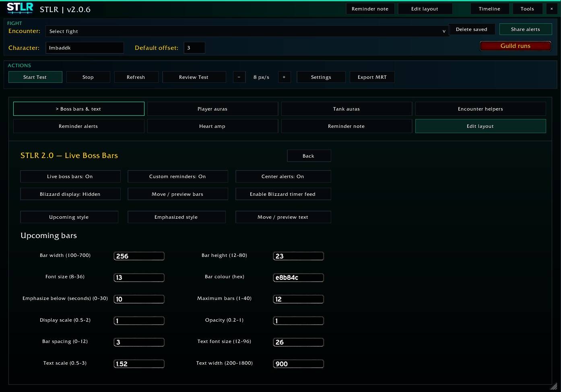Open Emphasized style options
Screen dimensions: 561x392
176,217
